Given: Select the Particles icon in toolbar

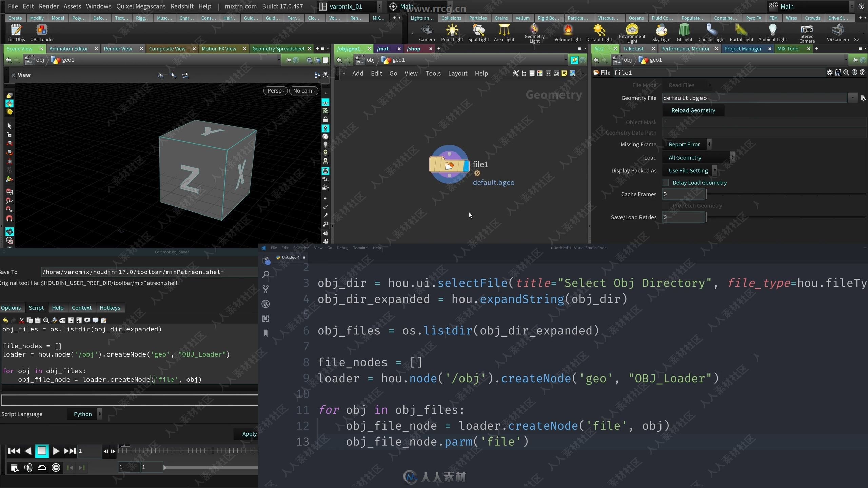Looking at the screenshot, I should [477, 18].
